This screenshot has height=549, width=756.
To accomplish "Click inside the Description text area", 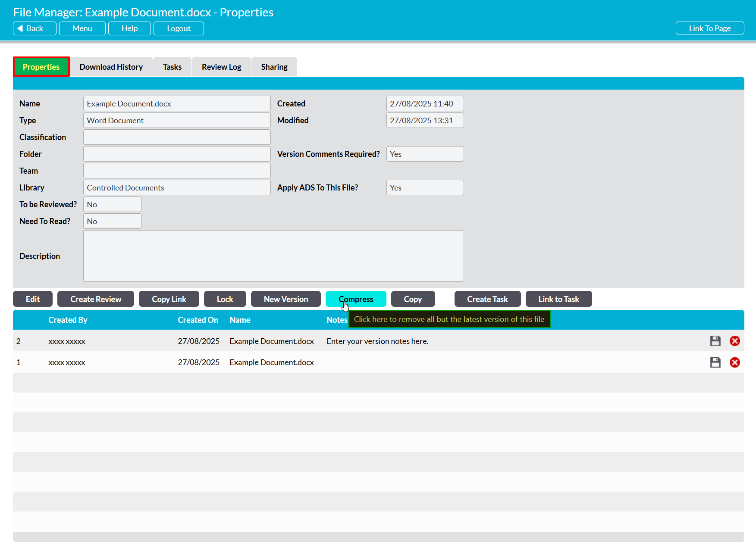I will click(273, 256).
